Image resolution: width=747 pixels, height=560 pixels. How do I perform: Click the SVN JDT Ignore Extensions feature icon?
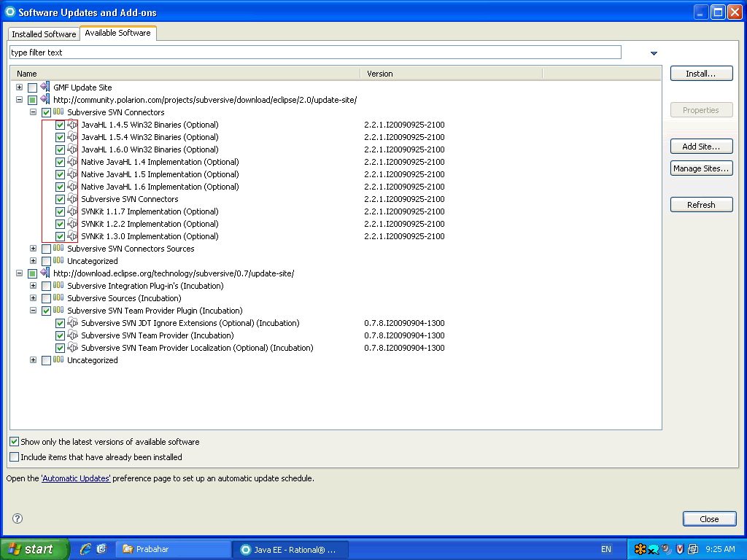72,323
